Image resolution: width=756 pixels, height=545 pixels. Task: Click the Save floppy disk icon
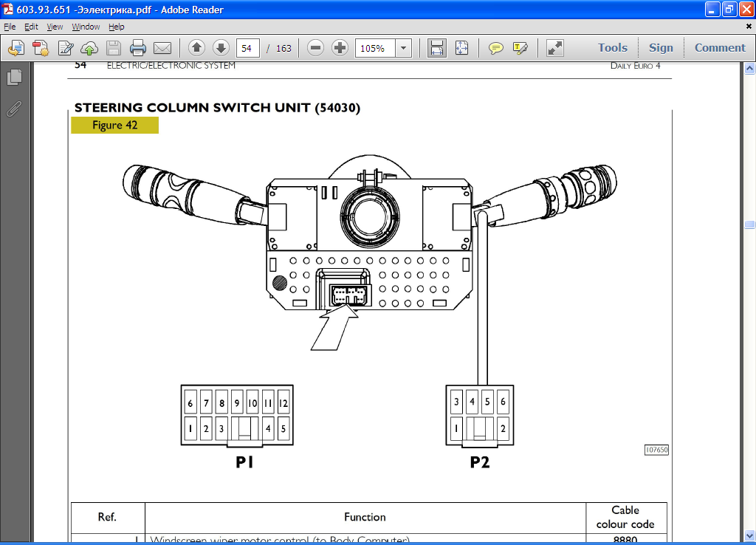[x=114, y=48]
